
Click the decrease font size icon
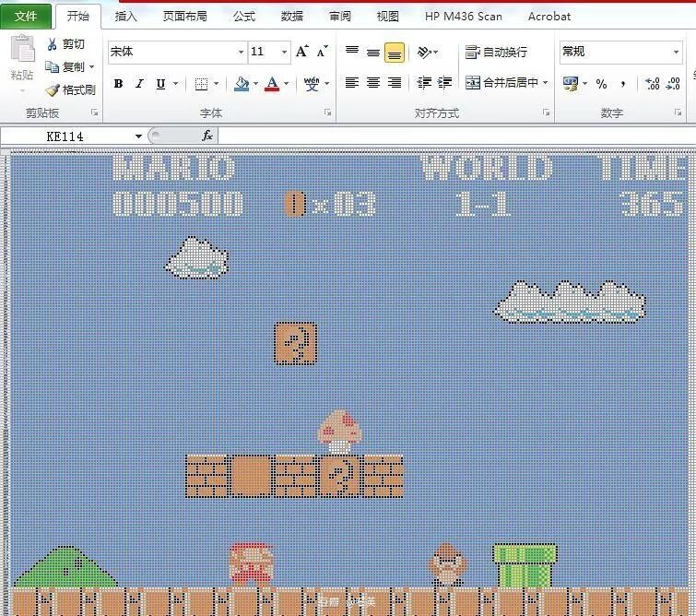click(323, 52)
